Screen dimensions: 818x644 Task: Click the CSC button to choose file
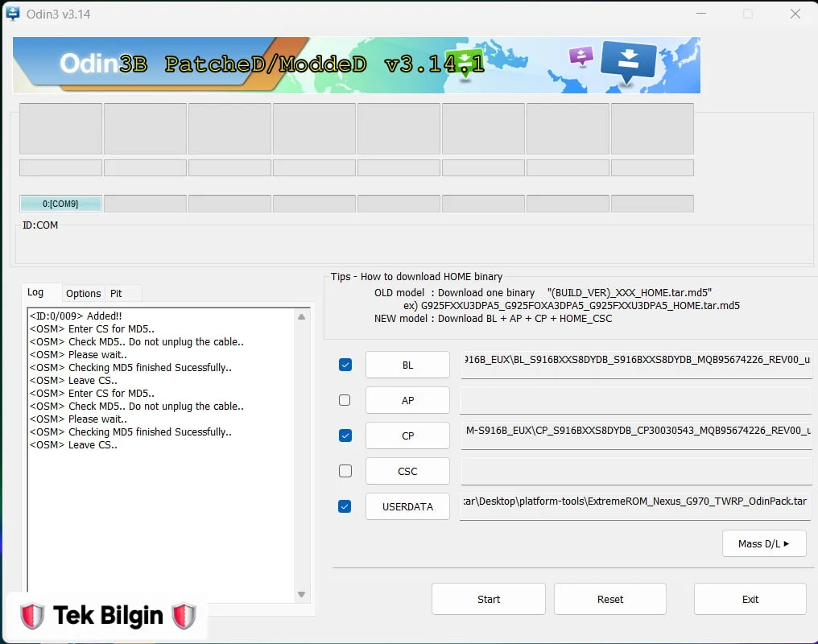click(x=407, y=472)
